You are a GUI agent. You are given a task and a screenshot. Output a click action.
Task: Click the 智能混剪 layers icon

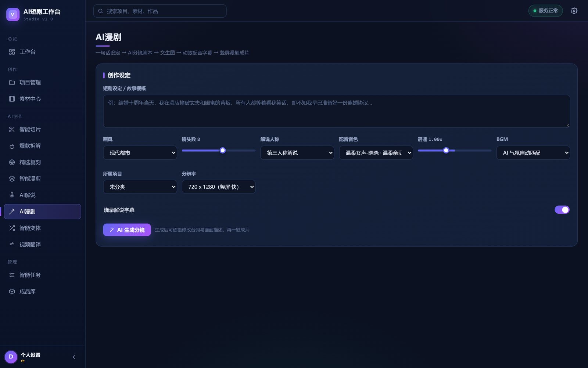tap(12, 179)
